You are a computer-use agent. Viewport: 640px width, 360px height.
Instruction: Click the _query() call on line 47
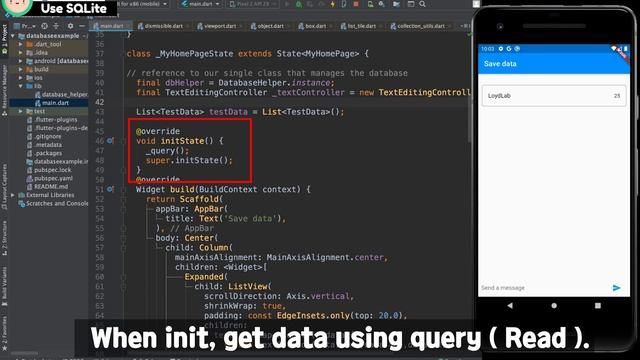click(167, 151)
